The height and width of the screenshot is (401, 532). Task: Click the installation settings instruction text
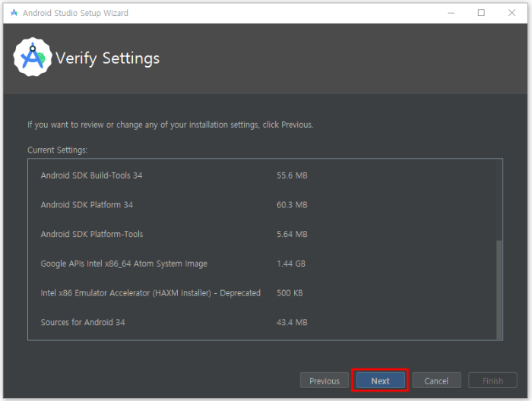point(170,125)
